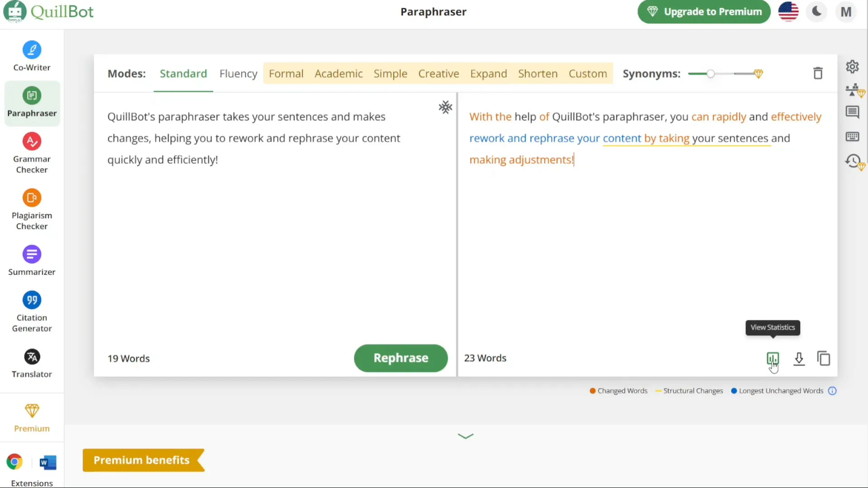Viewport: 868px width, 488px height.
Task: Open the Word extension icon
Action: tap(48, 462)
